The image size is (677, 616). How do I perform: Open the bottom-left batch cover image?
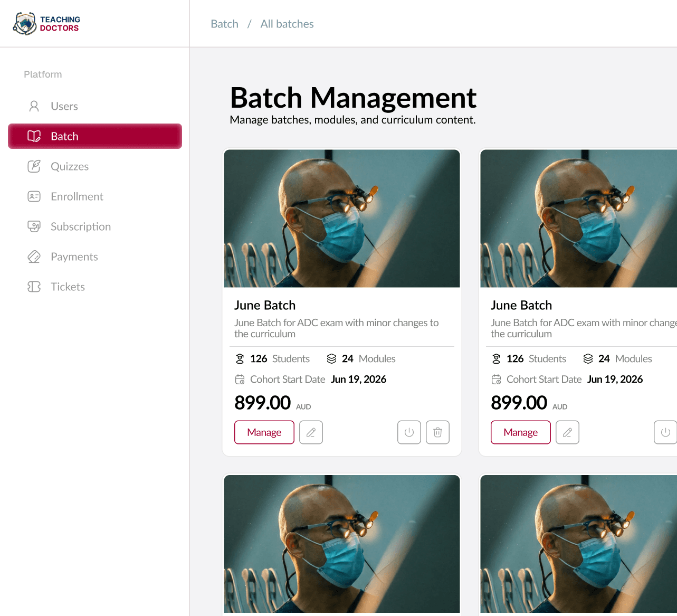(342, 544)
